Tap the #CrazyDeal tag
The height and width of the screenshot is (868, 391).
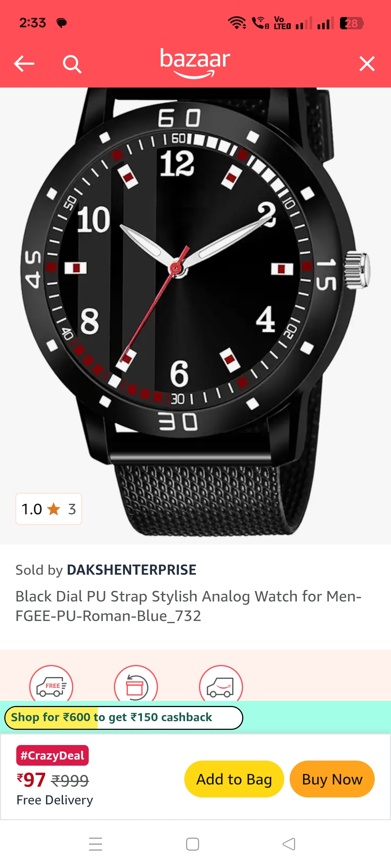click(52, 755)
